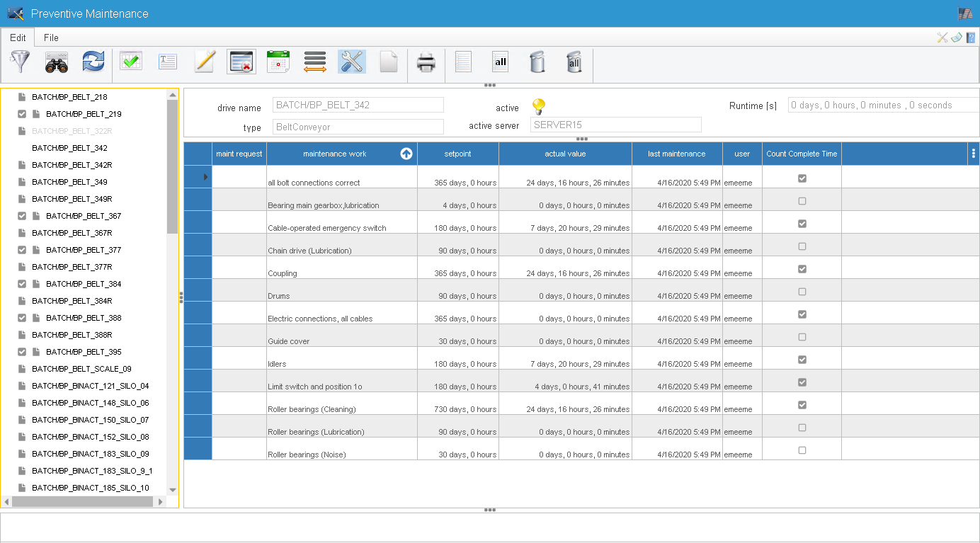The image size is (980, 543).
Task: Click sort arrow in maintenance work header
Action: click(x=406, y=154)
